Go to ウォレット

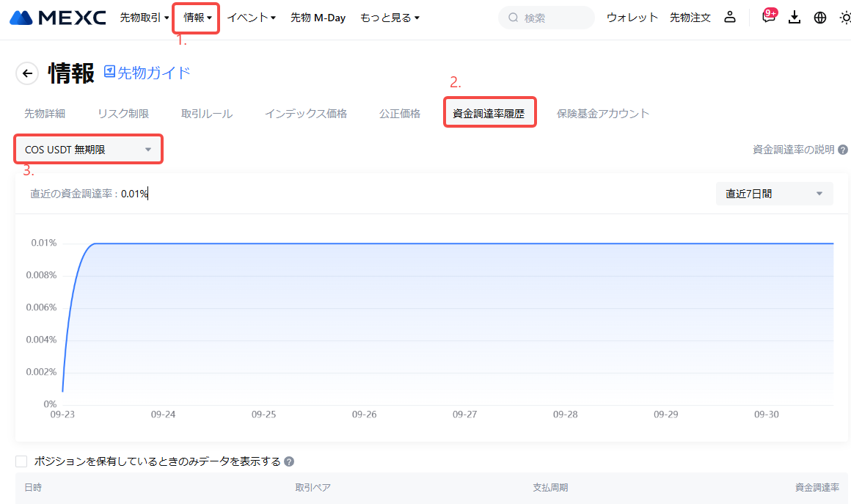click(632, 18)
